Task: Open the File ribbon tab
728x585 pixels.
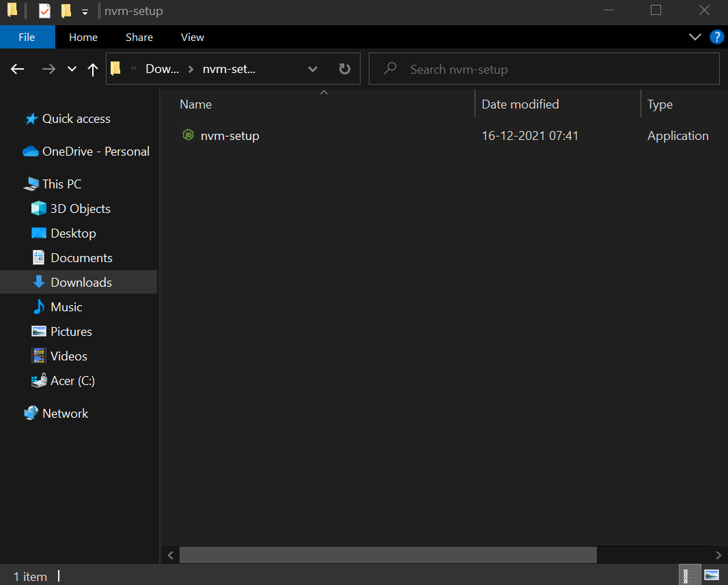Action: 27,37
